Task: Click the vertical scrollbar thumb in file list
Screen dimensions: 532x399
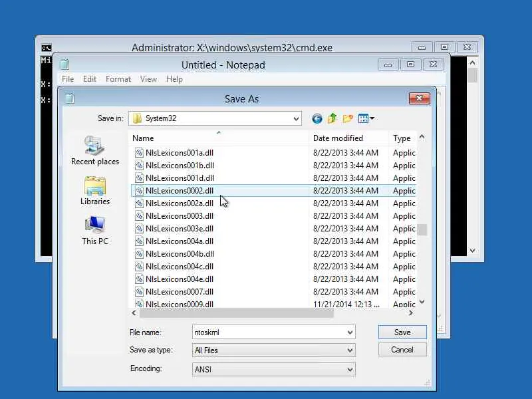Action: (x=422, y=229)
